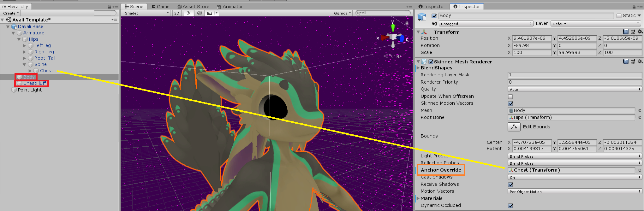Click the Body name input field
Screen dimensions: 644x211
(x=526, y=16)
